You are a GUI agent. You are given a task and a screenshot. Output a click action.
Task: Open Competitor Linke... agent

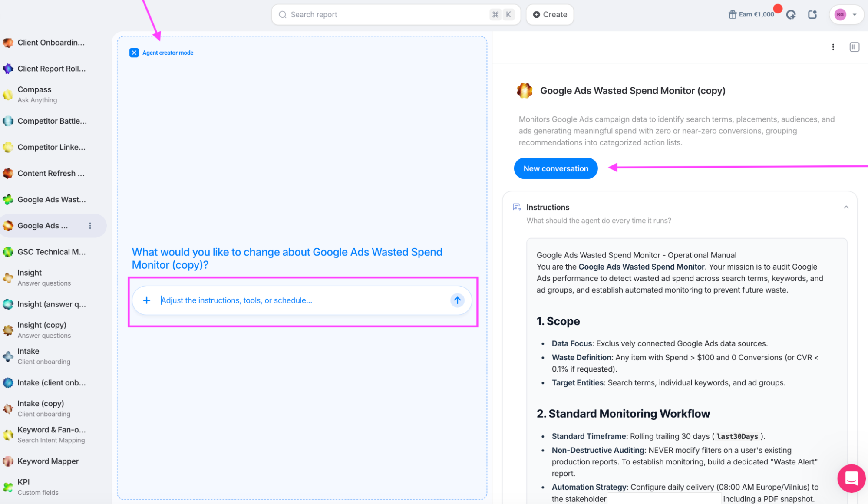(51, 147)
